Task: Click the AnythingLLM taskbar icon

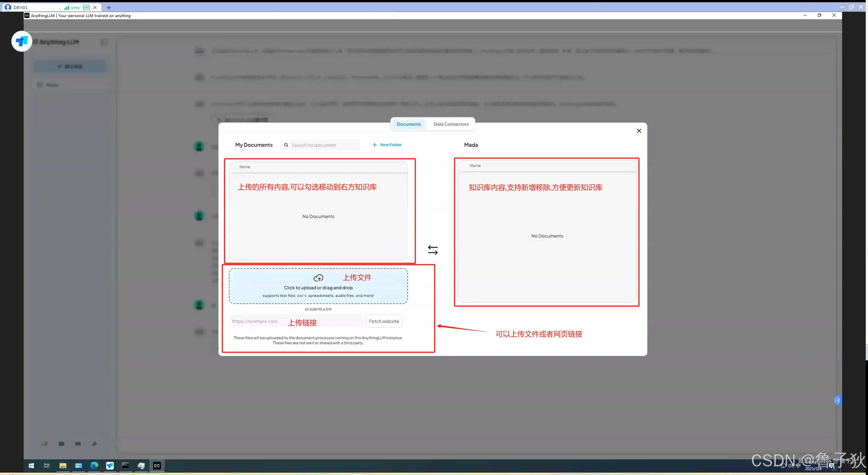Action: point(157,466)
